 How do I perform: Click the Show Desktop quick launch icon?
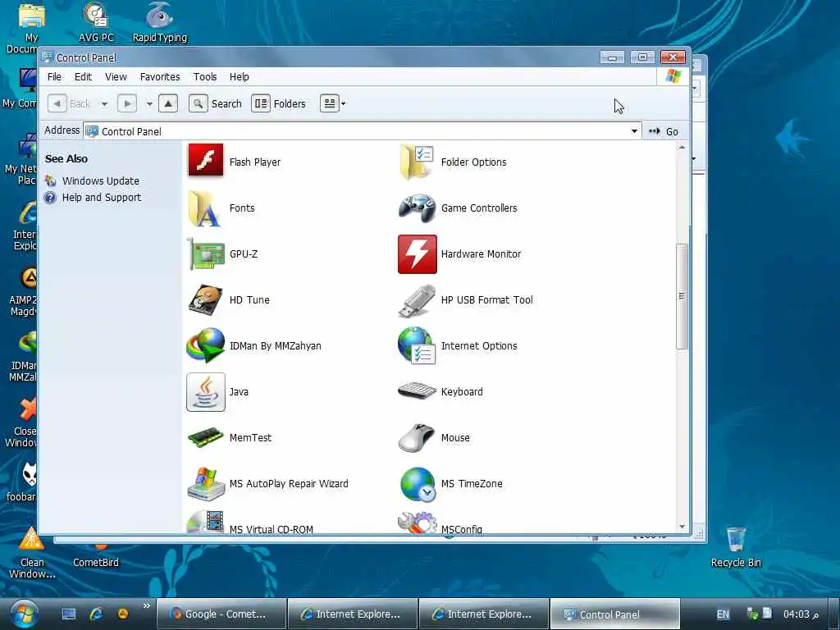[69, 614]
